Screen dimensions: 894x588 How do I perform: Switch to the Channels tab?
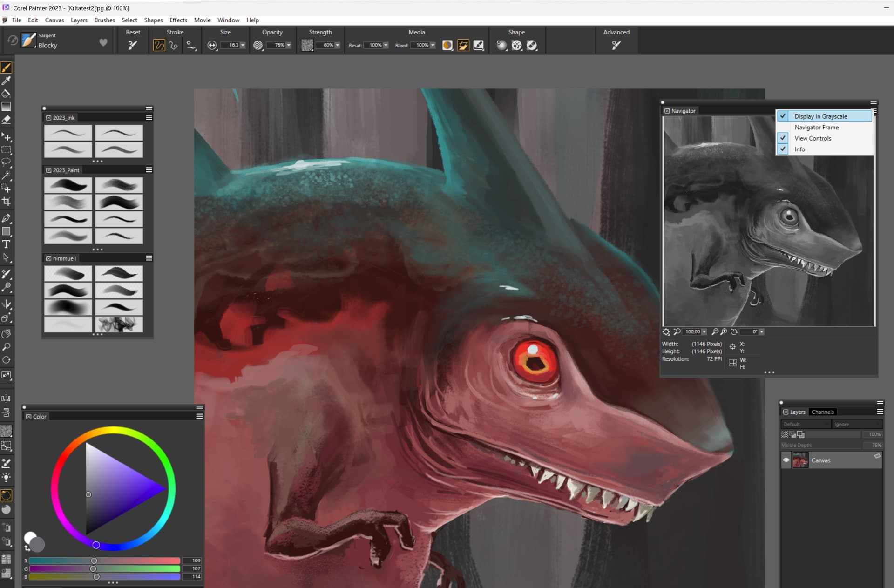click(x=822, y=412)
